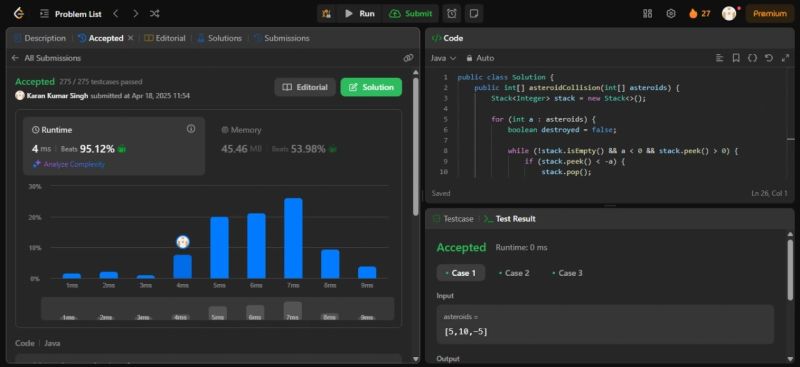The image size is (800, 367).
Task: Select Case 2
Action: (x=514, y=273)
